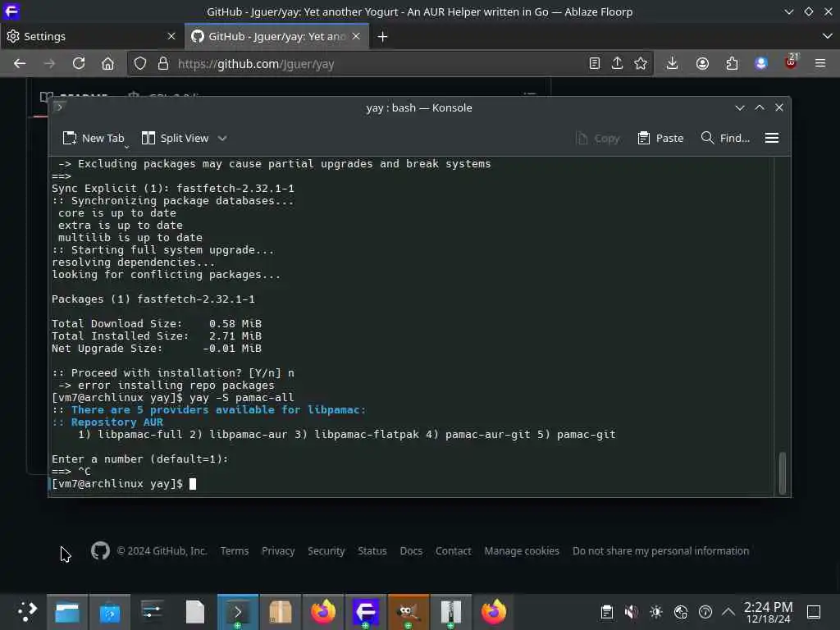Expand the list all tabs chevron
This screenshot has height=630, width=840.
tap(827, 36)
